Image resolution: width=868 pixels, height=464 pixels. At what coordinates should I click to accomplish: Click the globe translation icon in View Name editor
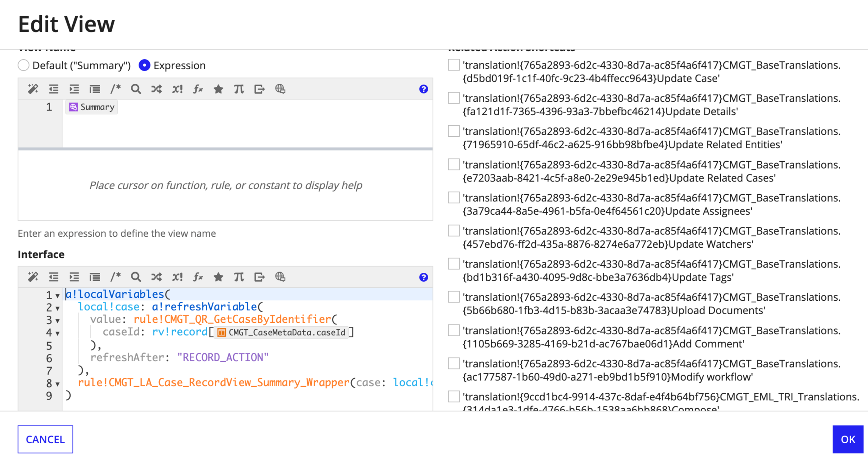coord(280,89)
